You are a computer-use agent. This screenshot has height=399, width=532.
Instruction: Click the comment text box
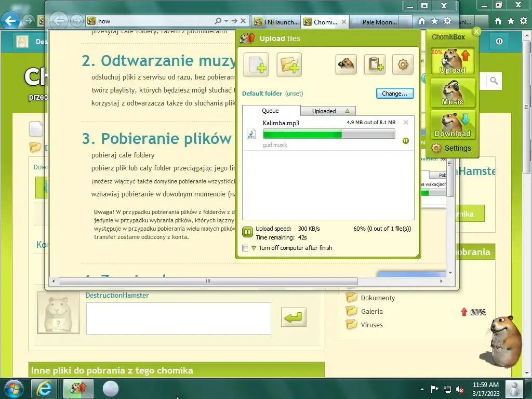tap(179, 318)
